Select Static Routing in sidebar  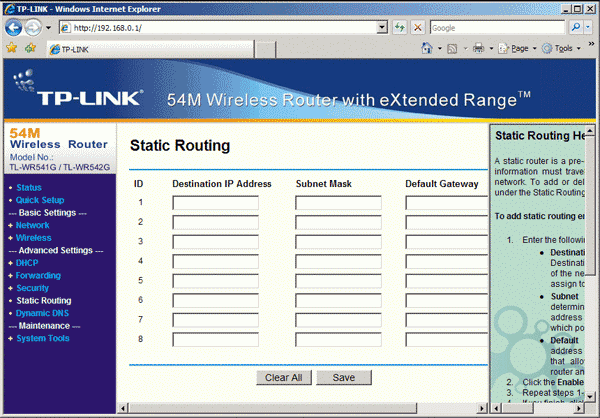[x=44, y=301]
